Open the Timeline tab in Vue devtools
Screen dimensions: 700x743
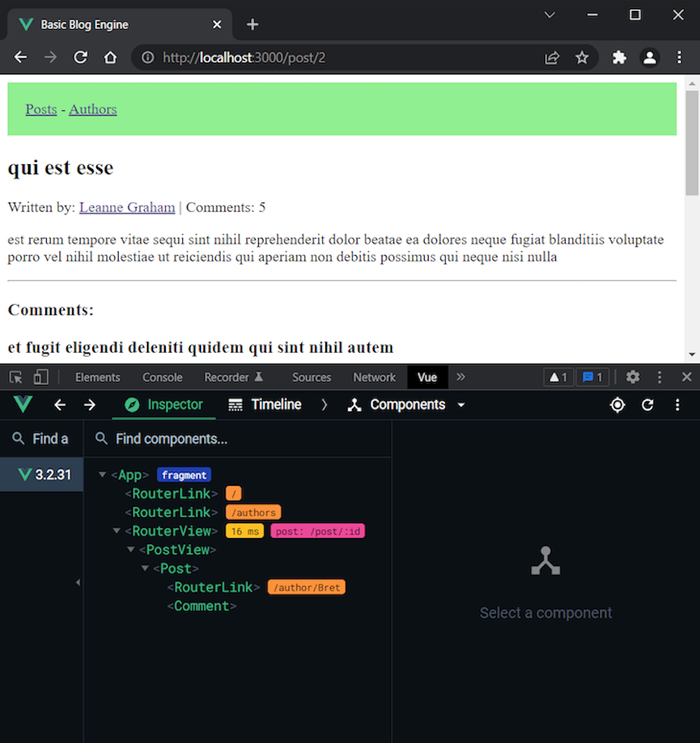(266, 405)
